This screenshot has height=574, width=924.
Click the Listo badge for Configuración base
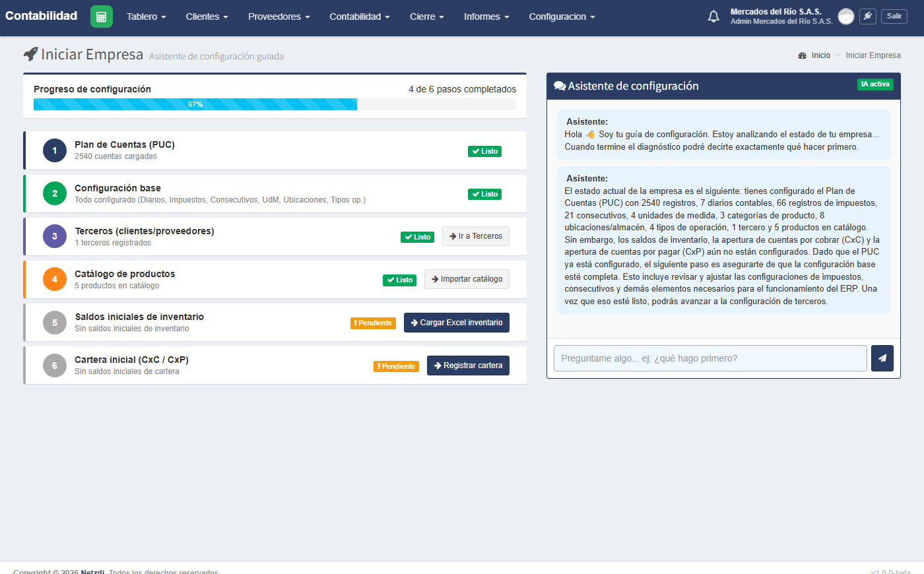pos(485,194)
